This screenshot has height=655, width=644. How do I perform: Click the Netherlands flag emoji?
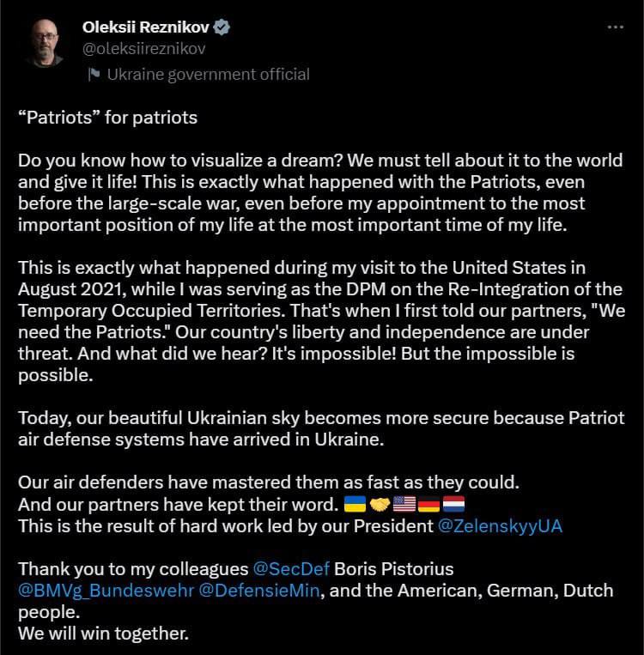point(453,504)
